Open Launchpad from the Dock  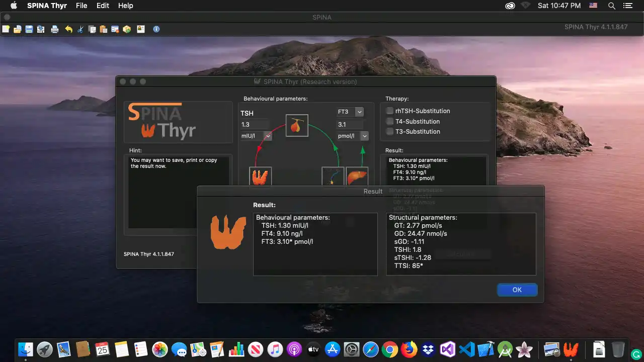tap(45, 349)
